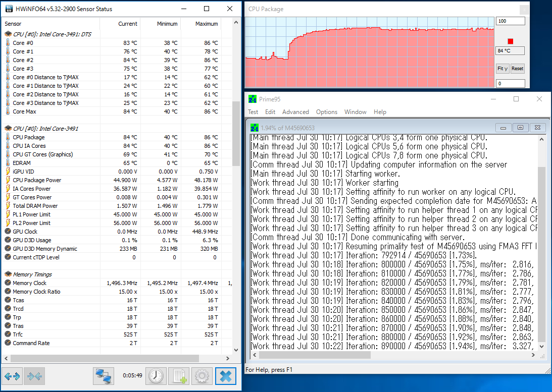This screenshot has width=552, height=392.
Task: Click the GPU Clock round gauge icon
Action: (8, 232)
